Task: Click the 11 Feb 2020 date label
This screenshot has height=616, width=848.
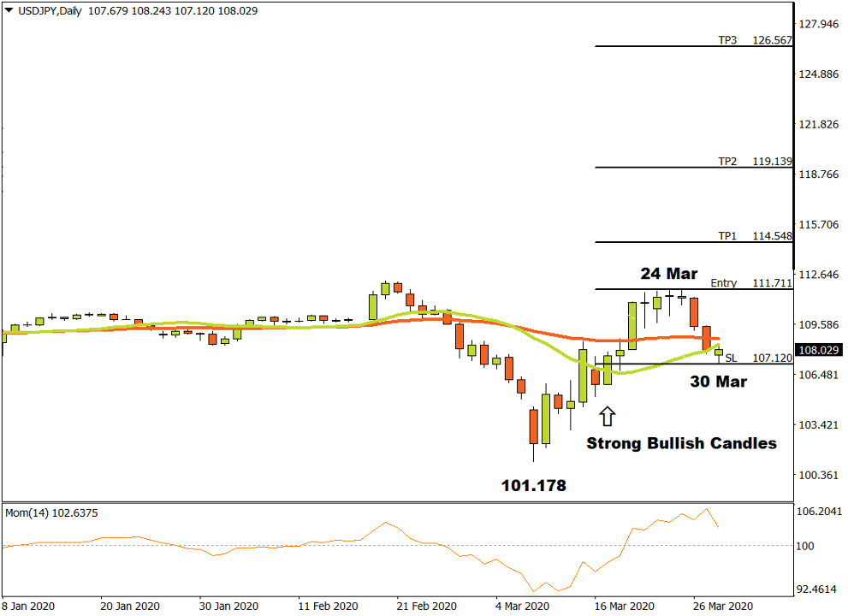Action: pyautogui.click(x=328, y=606)
